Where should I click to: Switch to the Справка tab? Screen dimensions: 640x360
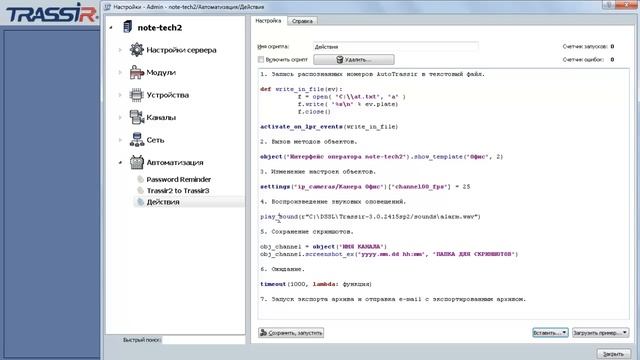click(302, 21)
